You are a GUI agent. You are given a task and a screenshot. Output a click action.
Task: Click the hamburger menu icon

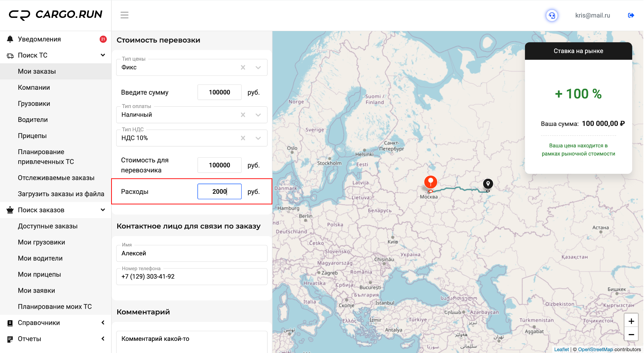pyautogui.click(x=124, y=15)
